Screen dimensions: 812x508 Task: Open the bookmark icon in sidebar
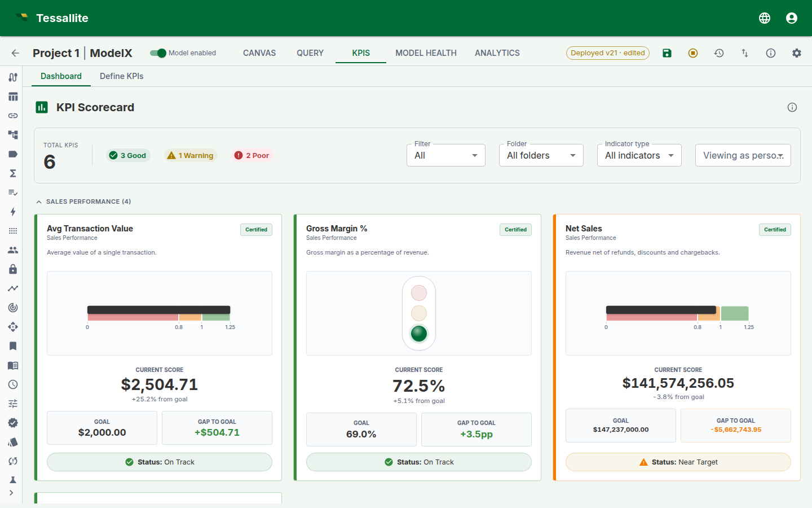(x=13, y=346)
